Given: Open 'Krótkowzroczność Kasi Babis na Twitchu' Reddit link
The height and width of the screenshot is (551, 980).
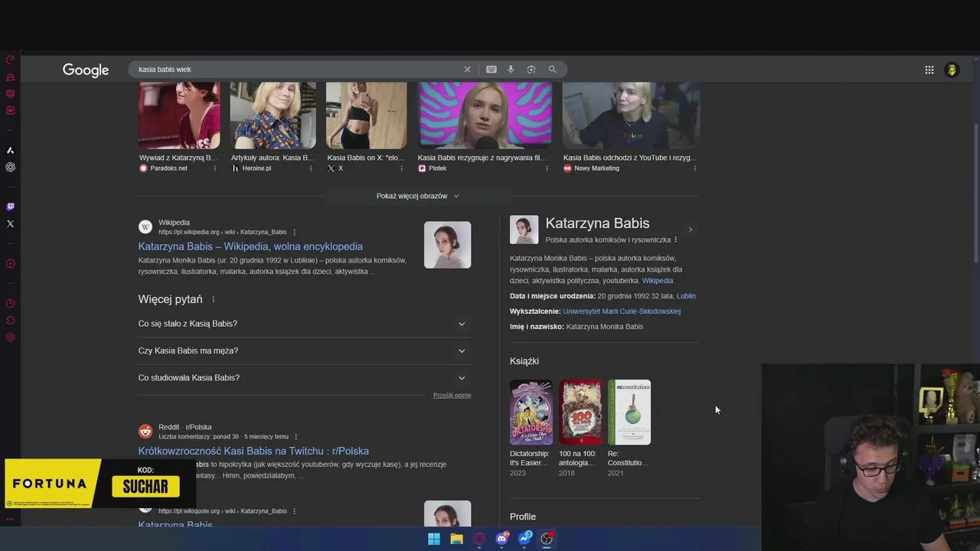Looking at the screenshot, I should pos(253,451).
